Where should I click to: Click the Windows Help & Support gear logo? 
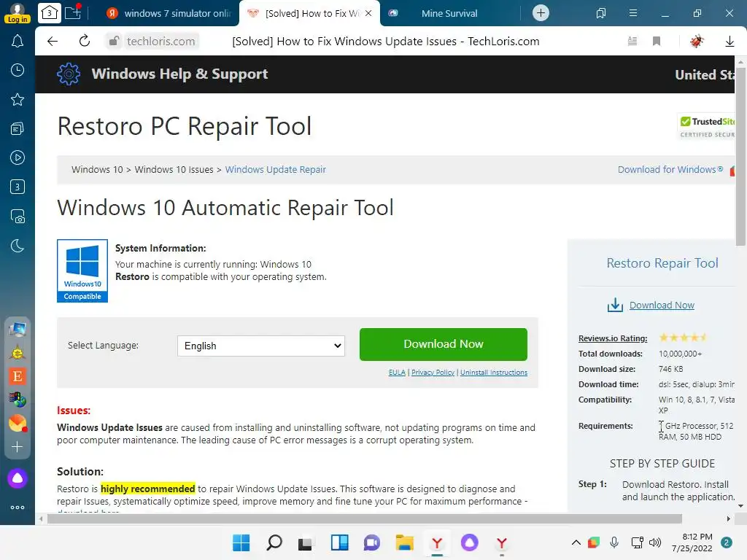(x=69, y=74)
